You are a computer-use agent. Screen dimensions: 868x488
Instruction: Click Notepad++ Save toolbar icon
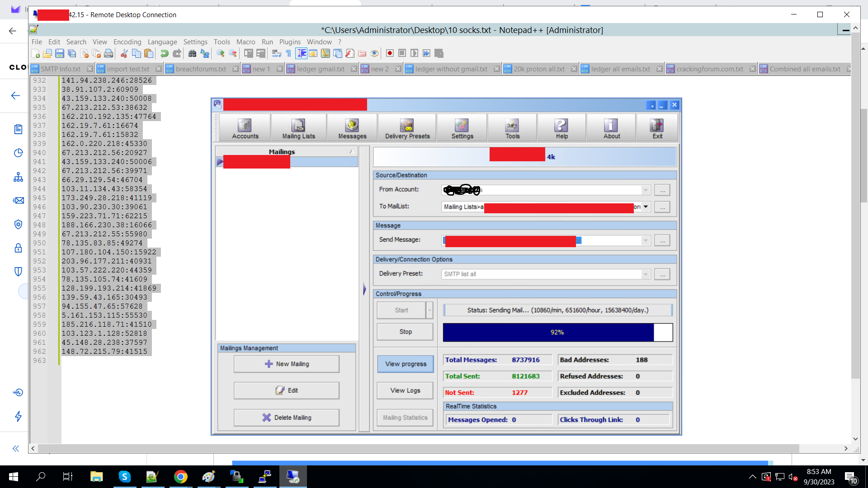pos(59,53)
